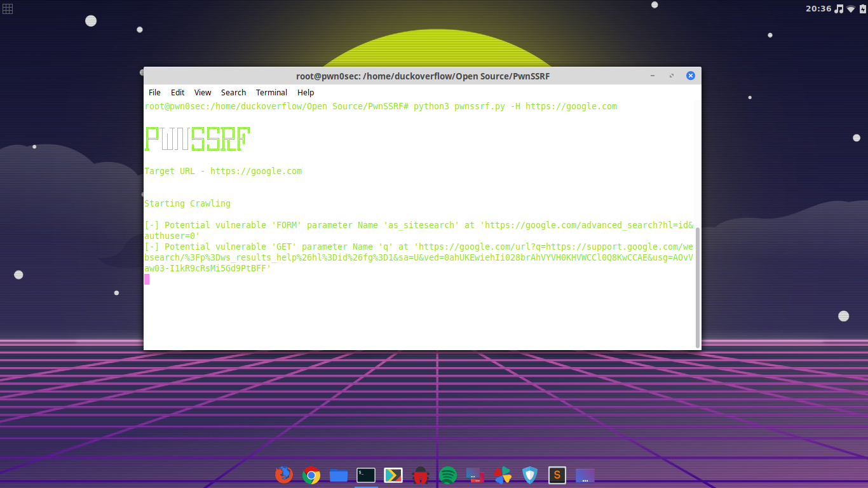Viewport: 868px width, 488px height.
Task: Click the 'aw03-I1kR9cRsMi5Gd9PtBFF' line
Action: coord(208,268)
